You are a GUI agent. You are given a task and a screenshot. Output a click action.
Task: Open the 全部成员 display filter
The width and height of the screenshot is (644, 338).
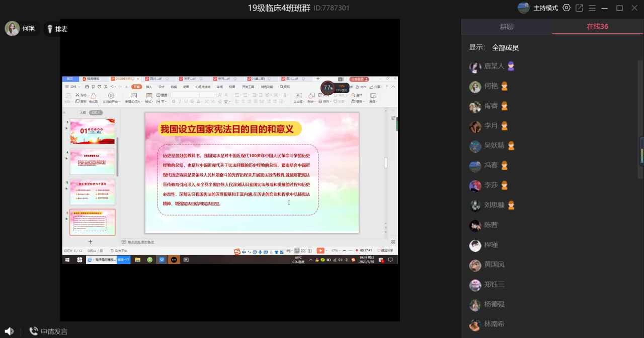[x=505, y=47]
